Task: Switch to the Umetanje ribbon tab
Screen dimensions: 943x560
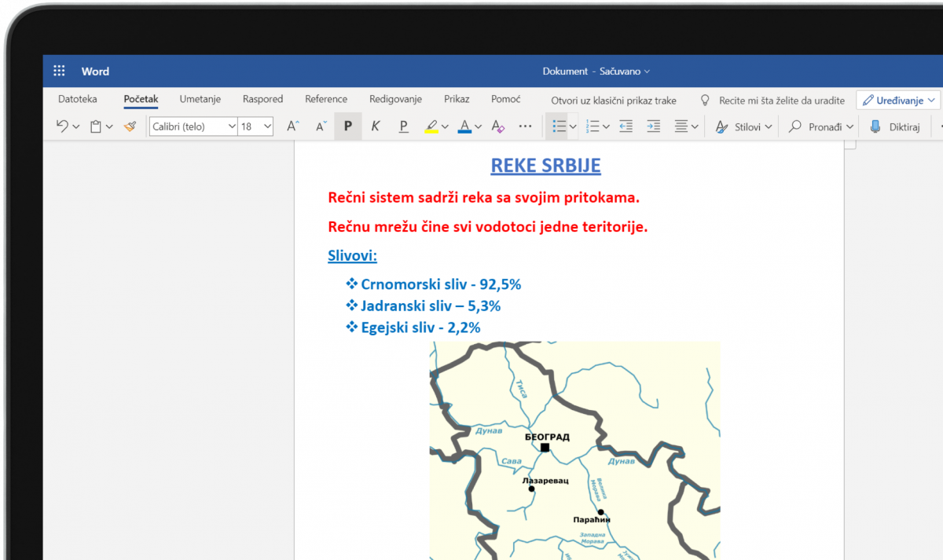Action: coord(200,99)
